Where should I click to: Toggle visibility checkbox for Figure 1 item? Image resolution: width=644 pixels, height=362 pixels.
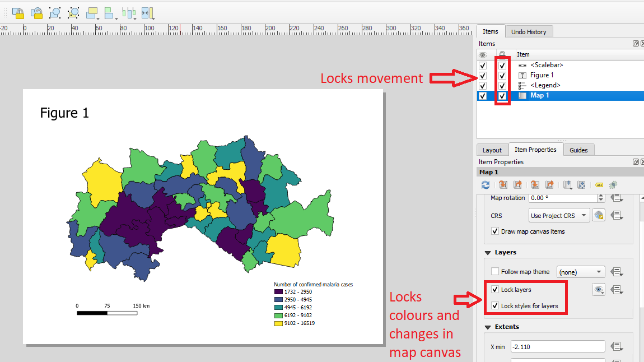[x=483, y=76]
